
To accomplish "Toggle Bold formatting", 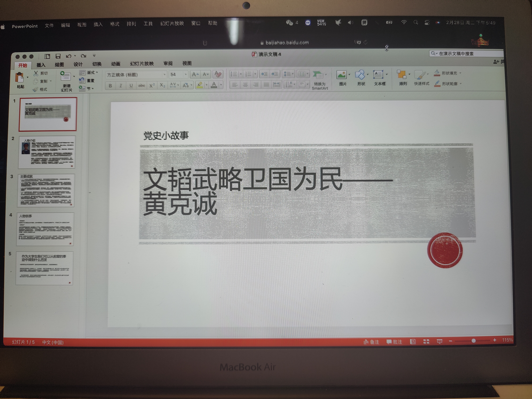I will (110, 86).
